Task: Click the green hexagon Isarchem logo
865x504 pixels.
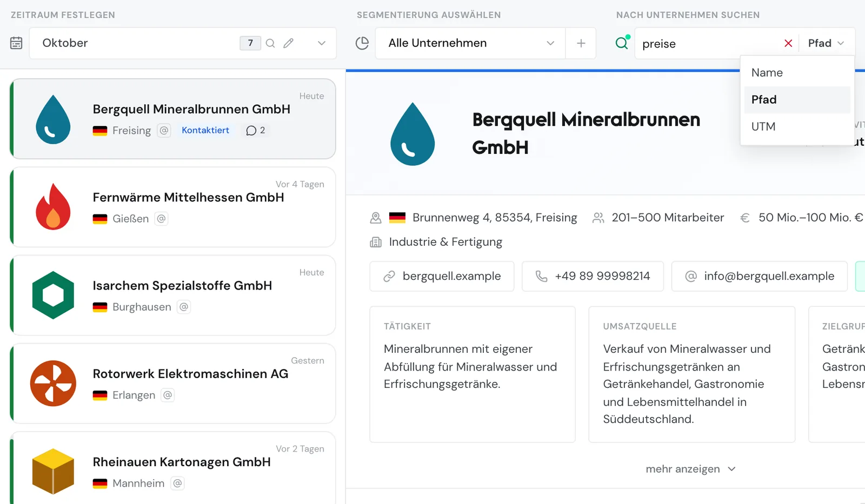Action: (53, 295)
